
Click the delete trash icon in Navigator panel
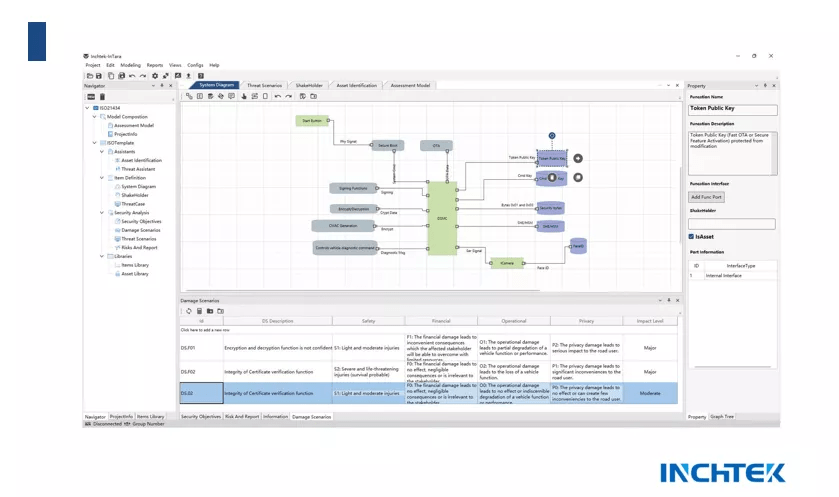tap(101, 96)
